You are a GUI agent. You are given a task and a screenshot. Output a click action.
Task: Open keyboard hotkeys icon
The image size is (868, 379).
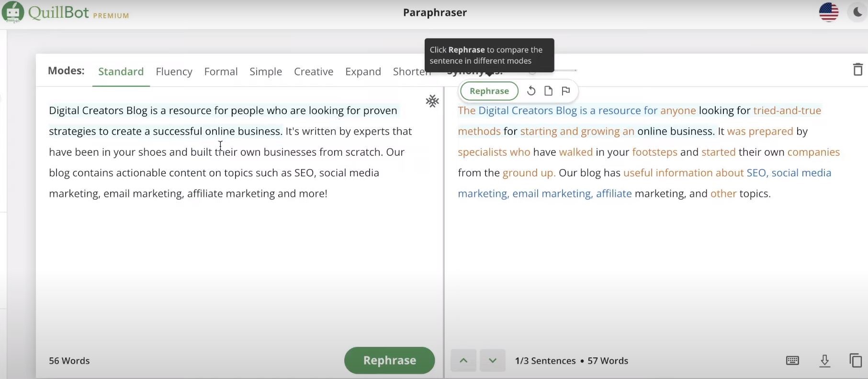point(792,361)
